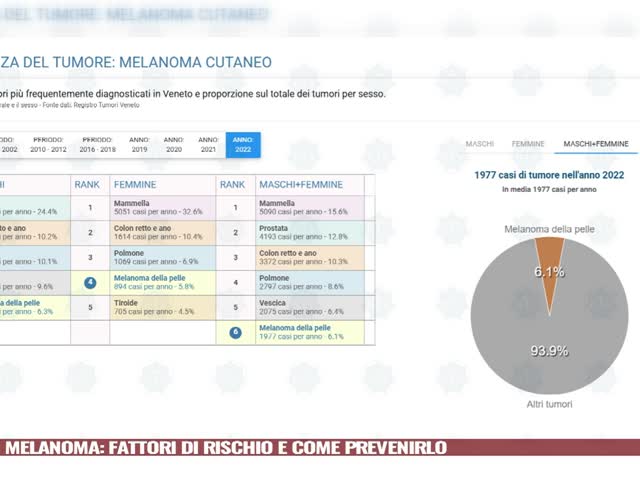Click the rank 4 circle badge in Femmine
The width and height of the screenshot is (640, 480).
[x=90, y=282]
